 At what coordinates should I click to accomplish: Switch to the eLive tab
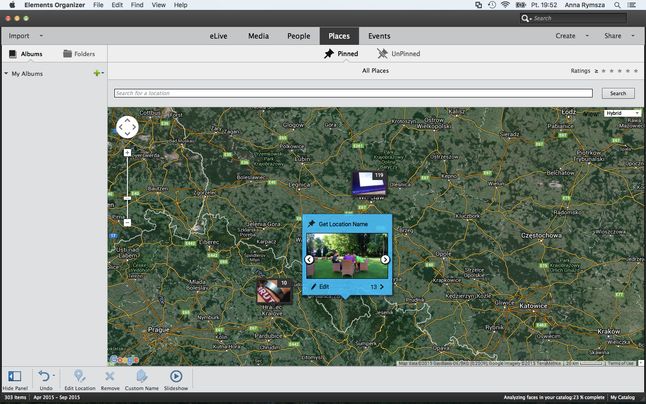(218, 36)
